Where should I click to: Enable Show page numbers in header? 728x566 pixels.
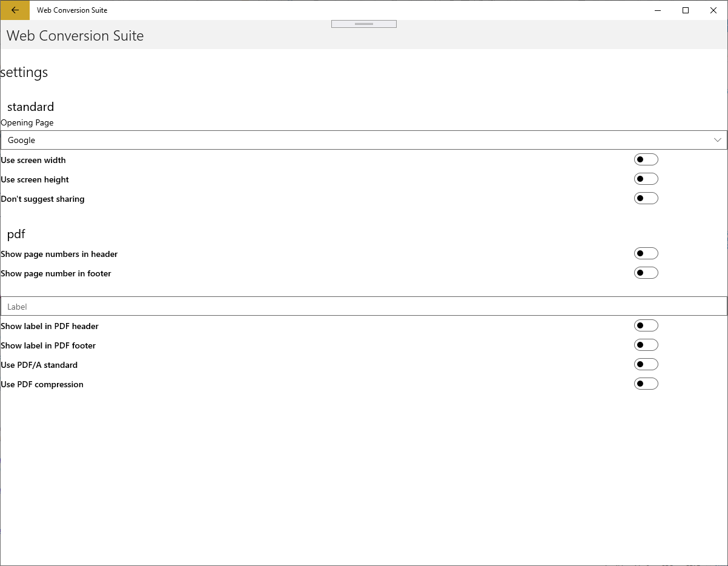click(646, 254)
